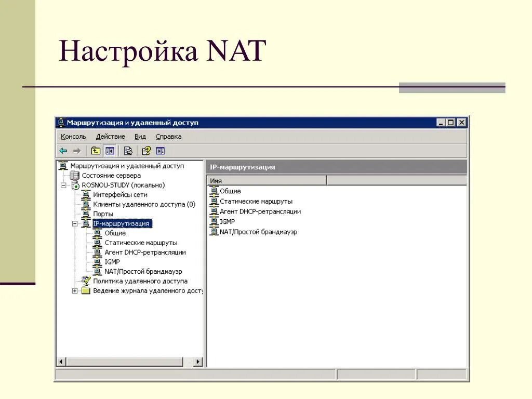Image resolution: width=532 pixels, height=399 pixels.
Task: Select Интерфейсы сети in the tree
Action: (120, 194)
